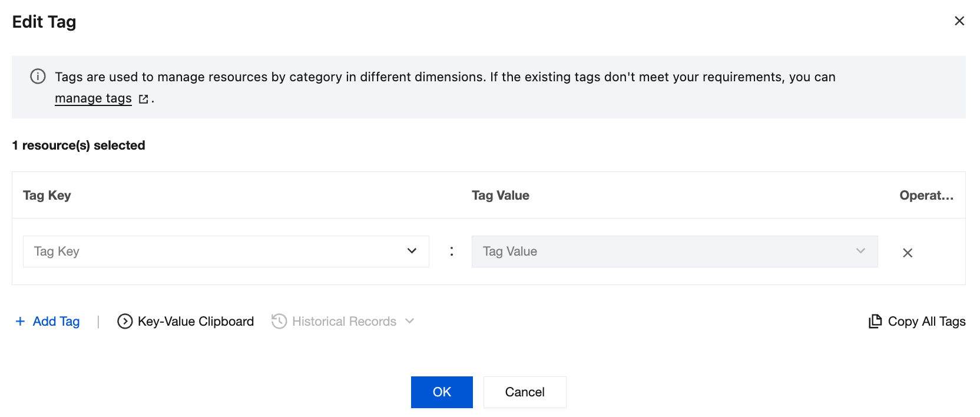Close the Edit Tag dialog
The image size is (980, 417).
pos(959,21)
